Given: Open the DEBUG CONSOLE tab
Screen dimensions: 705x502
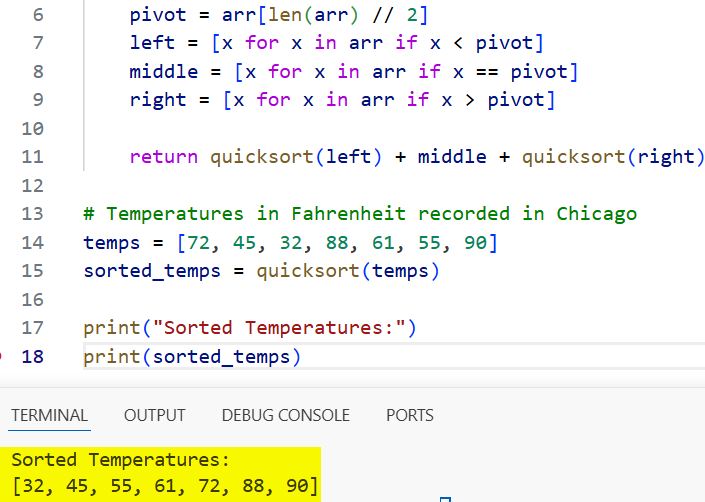Looking at the screenshot, I should pyautogui.click(x=286, y=415).
